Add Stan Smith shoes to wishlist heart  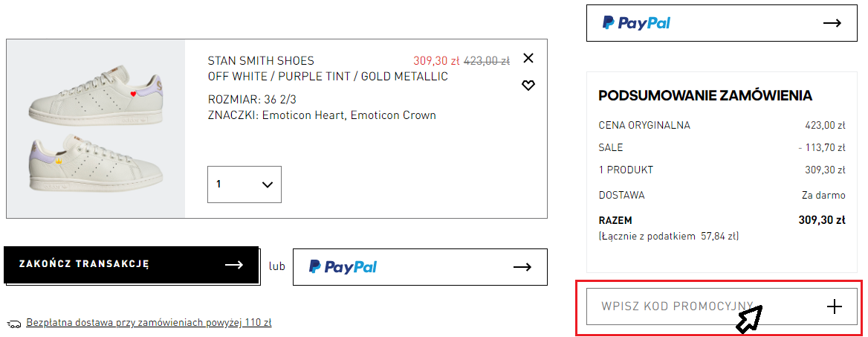click(x=528, y=86)
